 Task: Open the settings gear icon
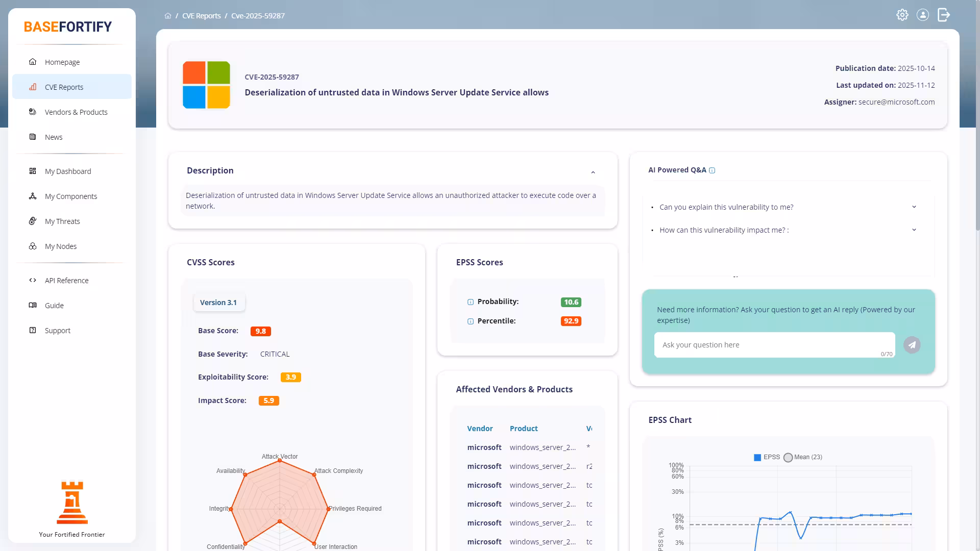click(902, 15)
